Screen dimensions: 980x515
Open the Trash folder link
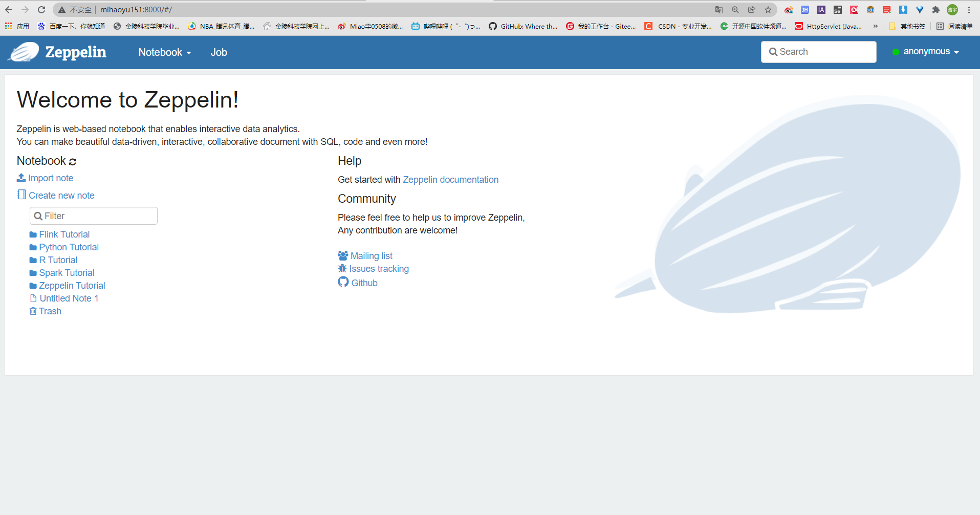(x=50, y=311)
